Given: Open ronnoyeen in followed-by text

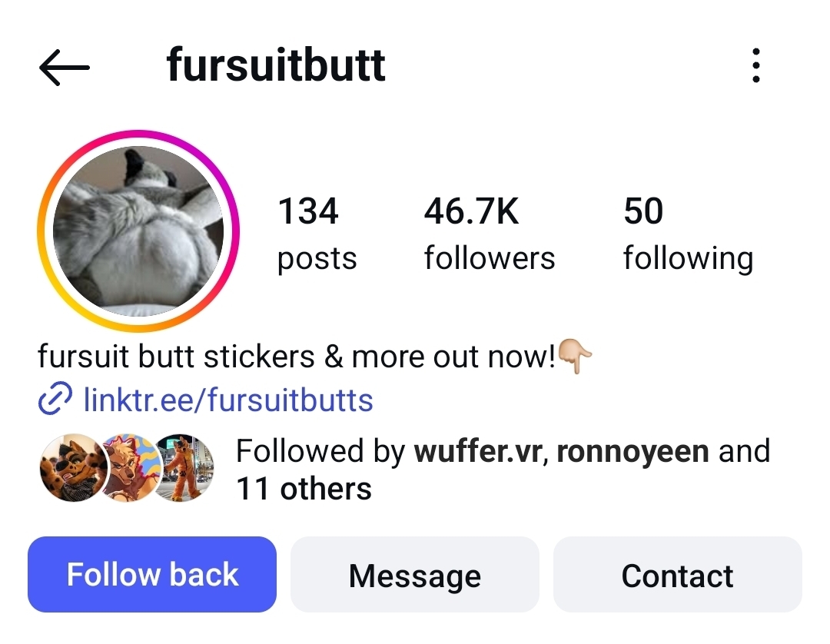Looking at the screenshot, I should pos(632,451).
